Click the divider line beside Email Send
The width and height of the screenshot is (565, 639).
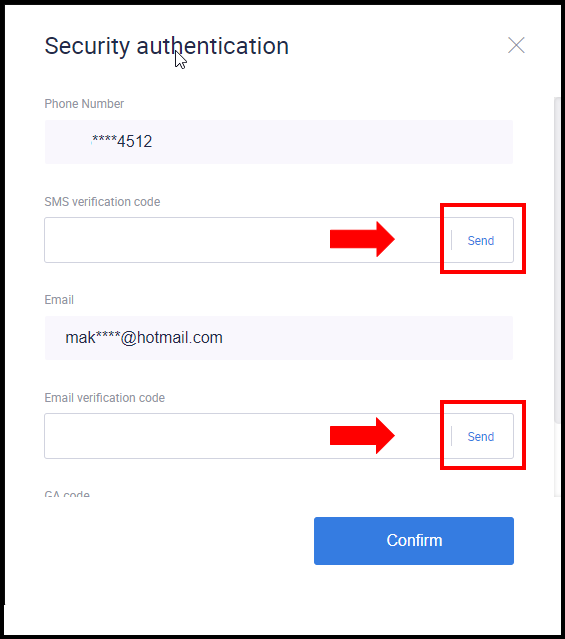click(x=452, y=436)
